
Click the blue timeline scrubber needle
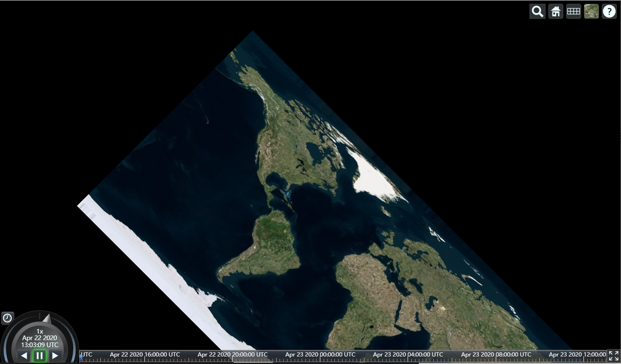tap(81, 356)
